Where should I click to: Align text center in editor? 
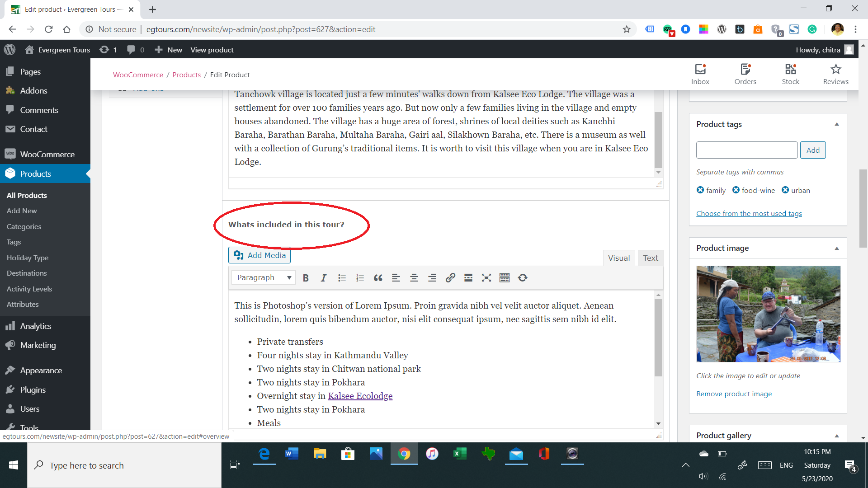414,278
